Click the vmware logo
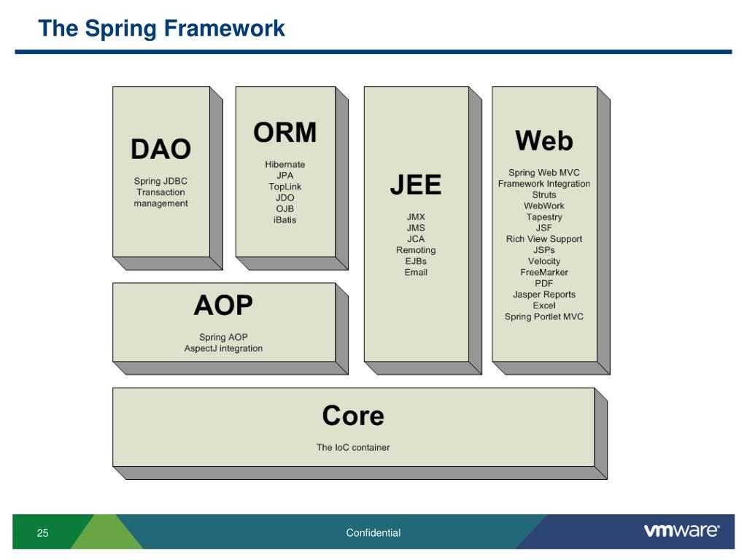Viewport: 747px width, 560px height. tap(682, 531)
